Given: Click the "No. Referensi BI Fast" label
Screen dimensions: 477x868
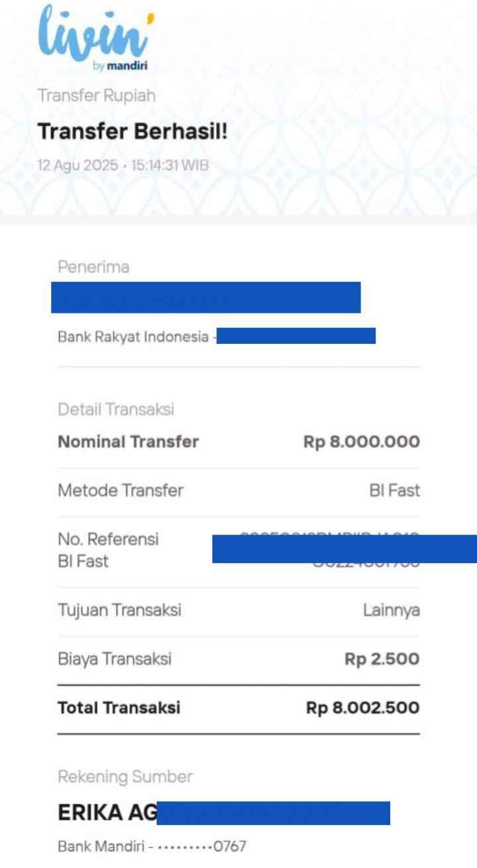Looking at the screenshot, I should point(108,550).
